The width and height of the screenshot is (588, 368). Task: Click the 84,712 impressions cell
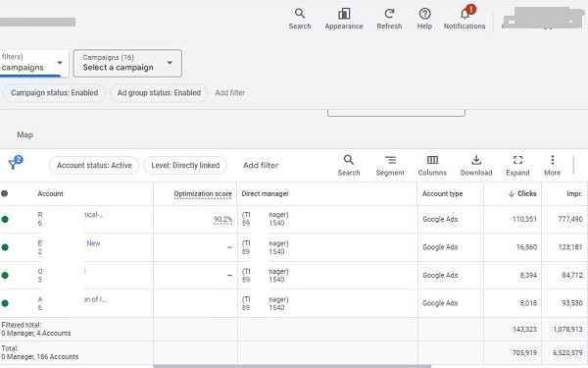(572, 275)
